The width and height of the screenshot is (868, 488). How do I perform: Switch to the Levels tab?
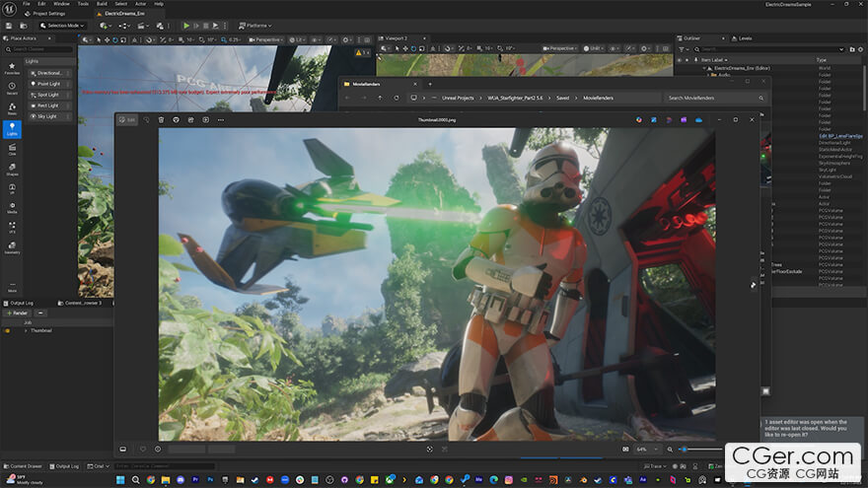[742, 38]
